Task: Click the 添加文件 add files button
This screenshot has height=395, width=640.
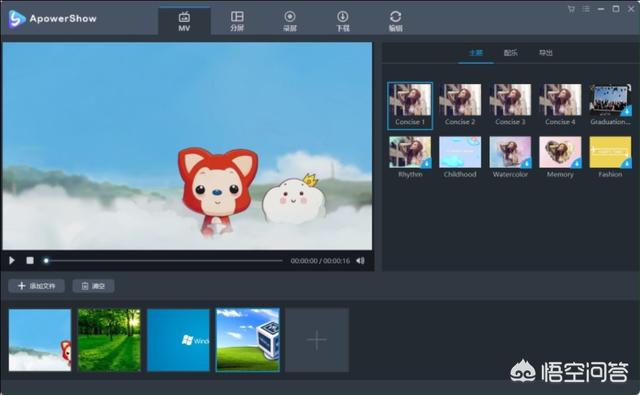Action: (x=36, y=286)
